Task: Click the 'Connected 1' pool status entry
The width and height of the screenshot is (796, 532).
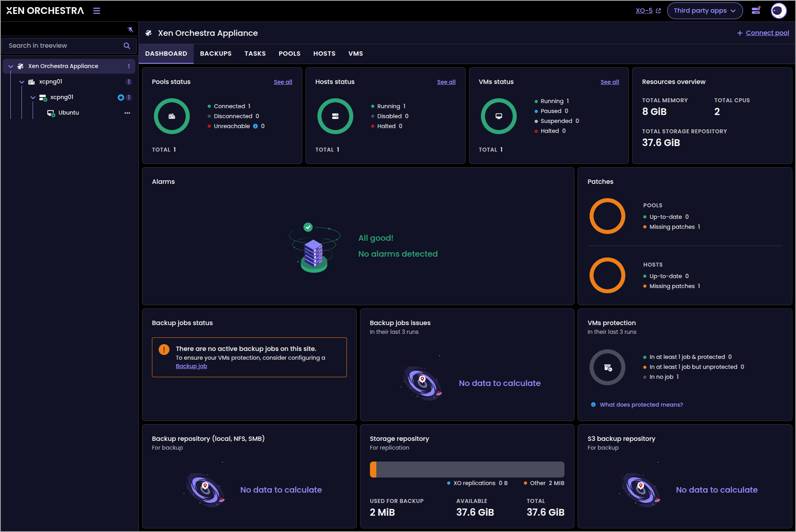Action: (229, 106)
